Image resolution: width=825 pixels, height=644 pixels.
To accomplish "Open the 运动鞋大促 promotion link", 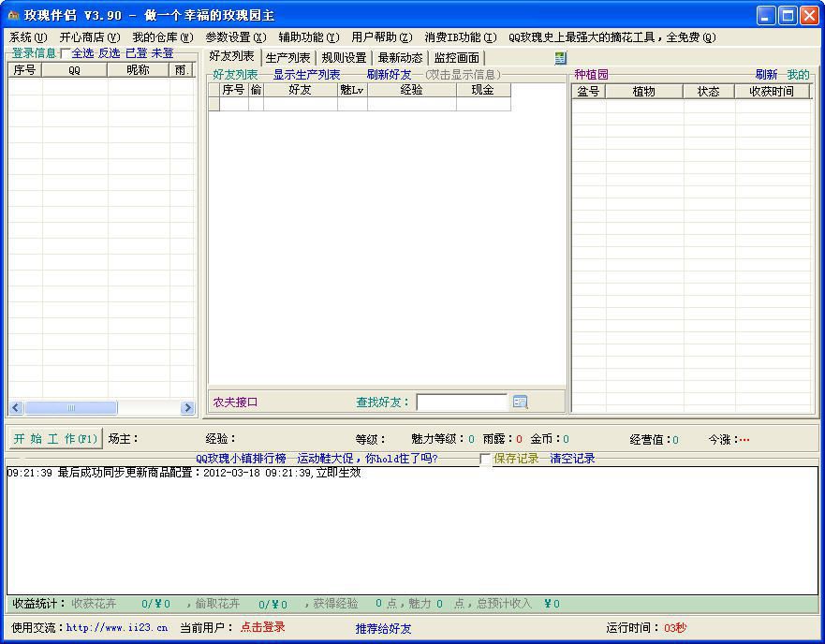I will (x=367, y=459).
